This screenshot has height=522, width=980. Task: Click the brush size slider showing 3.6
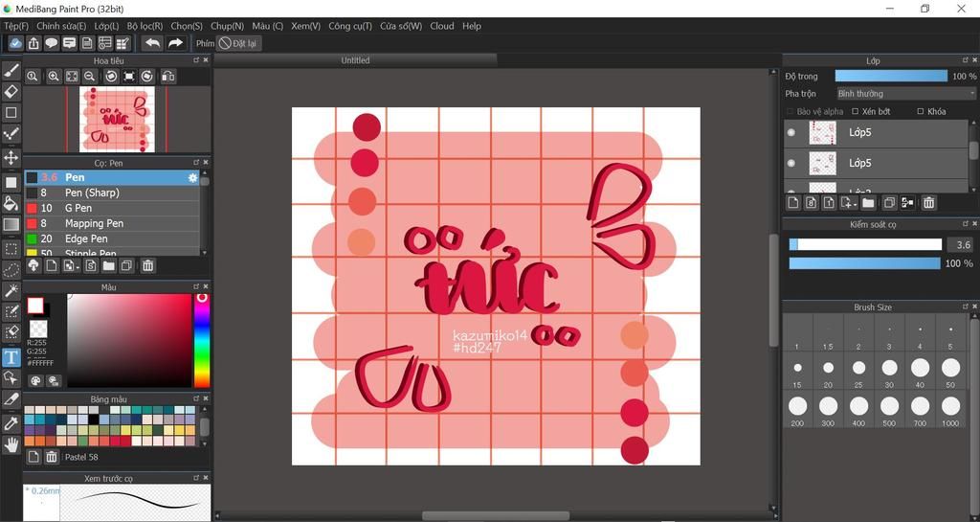pyautogui.click(x=865, y=244)
